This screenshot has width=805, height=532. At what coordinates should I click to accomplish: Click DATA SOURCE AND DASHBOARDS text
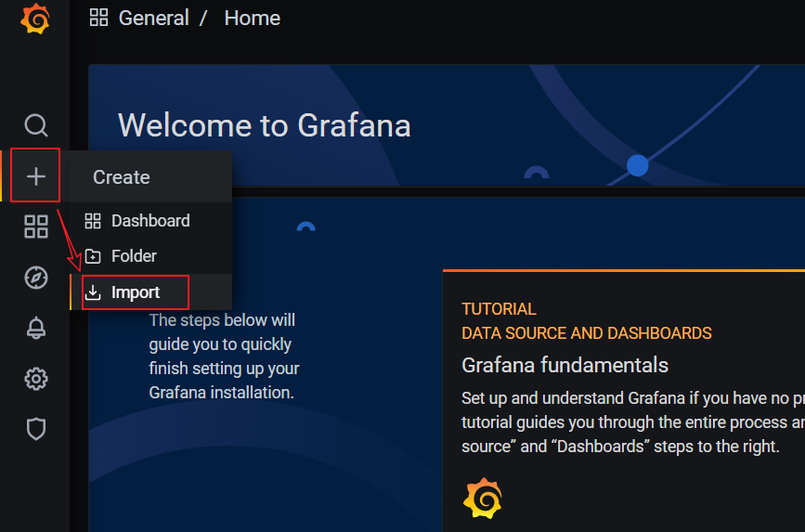pyautogui.click(x=586, y=332)
